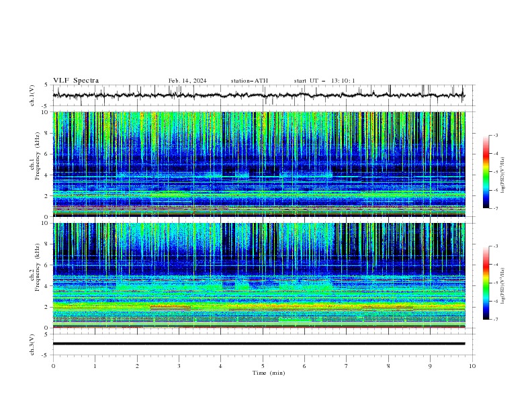Screen dimensions: 532x411
Task: Click the time axis tick label '5'
Action: [x=263, y=366]
